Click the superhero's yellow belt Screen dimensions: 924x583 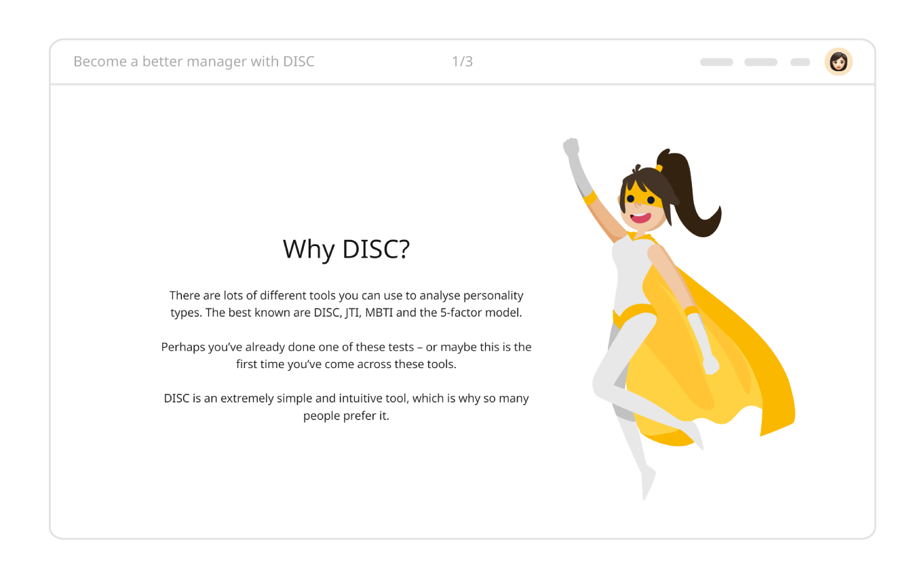[634, 315]
